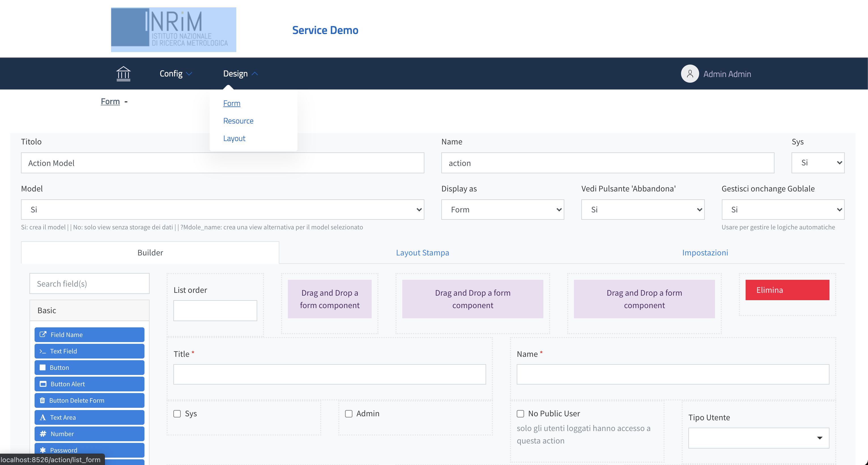Viewport: 868px width, 465px height.
Task: Click the home institution building icon
Action: (123, 73)
